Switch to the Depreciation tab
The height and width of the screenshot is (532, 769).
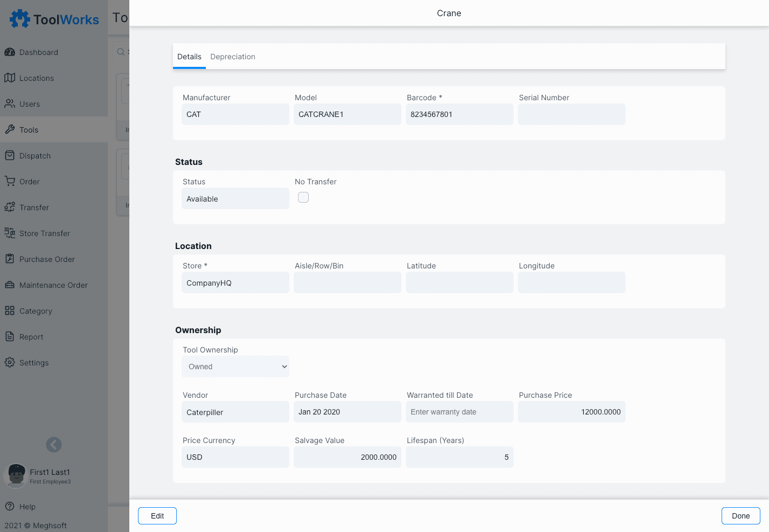click(233, 57)
